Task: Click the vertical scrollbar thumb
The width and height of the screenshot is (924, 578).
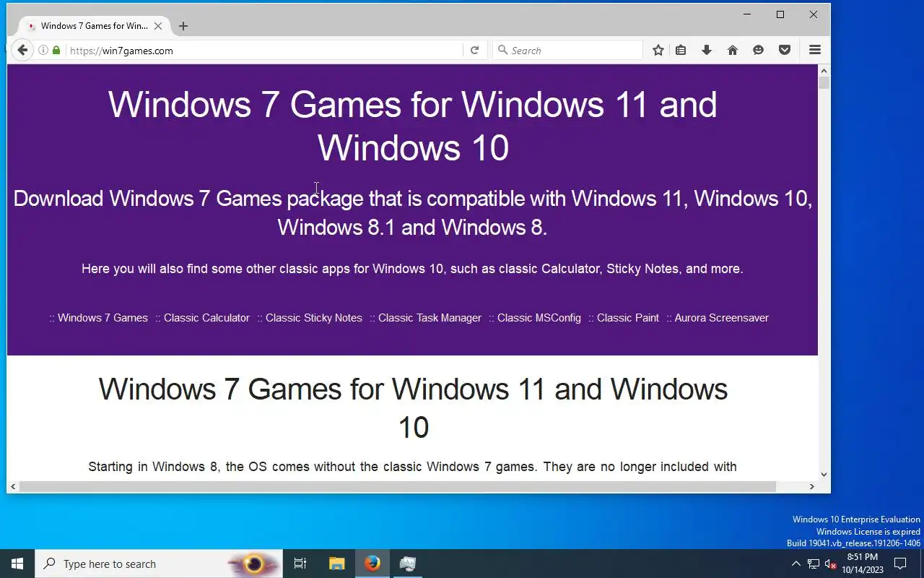Action: point(824,82)
